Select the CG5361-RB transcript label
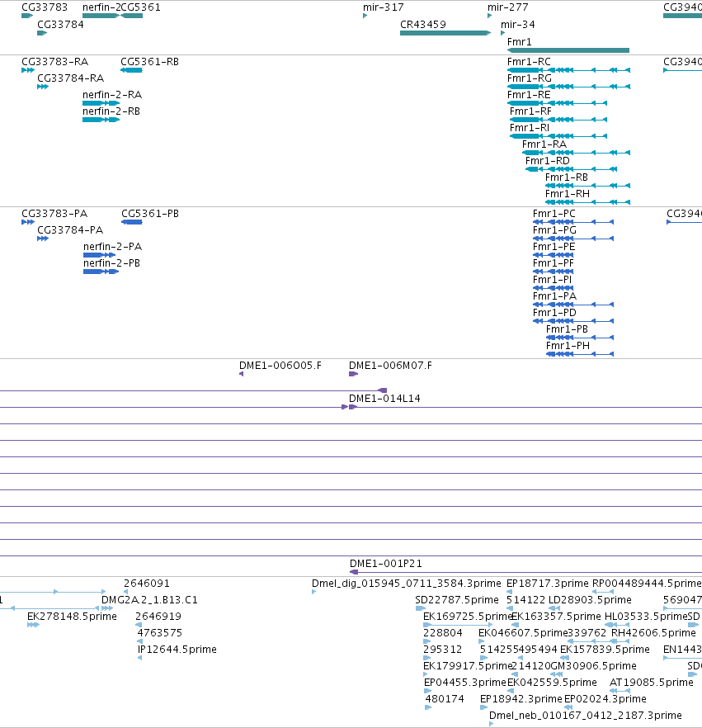 pyautogui.click(x=149, y=62)
